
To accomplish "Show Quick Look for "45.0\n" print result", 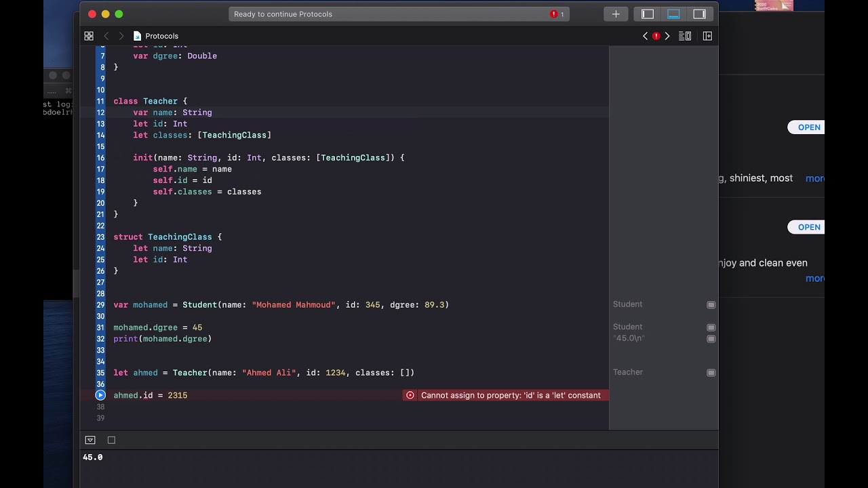I will [711, 339].
